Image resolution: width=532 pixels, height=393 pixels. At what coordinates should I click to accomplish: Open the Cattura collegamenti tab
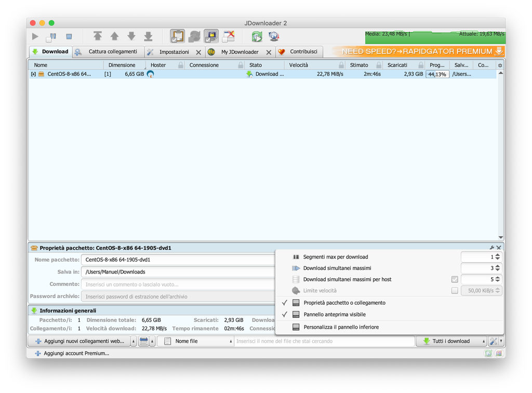[x=109, y=51]
